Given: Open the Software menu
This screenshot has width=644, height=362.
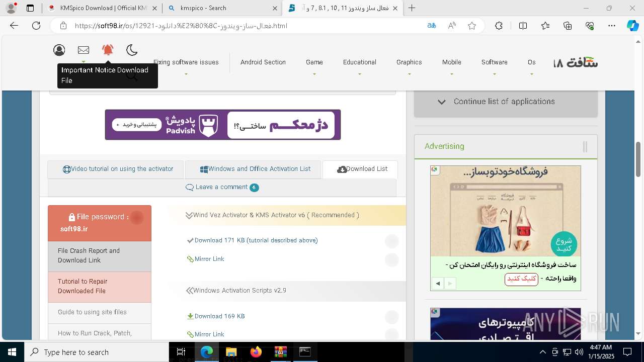Looking at the screenshot, I should coord(494,62).
